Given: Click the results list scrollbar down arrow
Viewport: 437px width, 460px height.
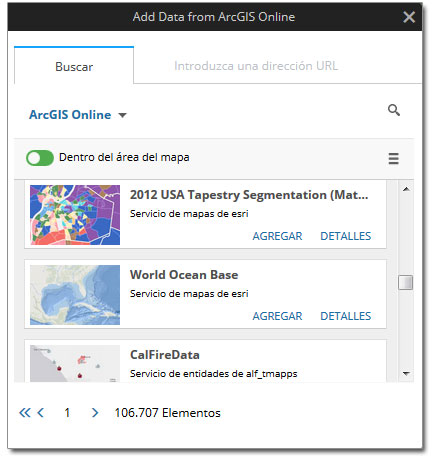Looking at the screenshot, I should tap(406, 373).
